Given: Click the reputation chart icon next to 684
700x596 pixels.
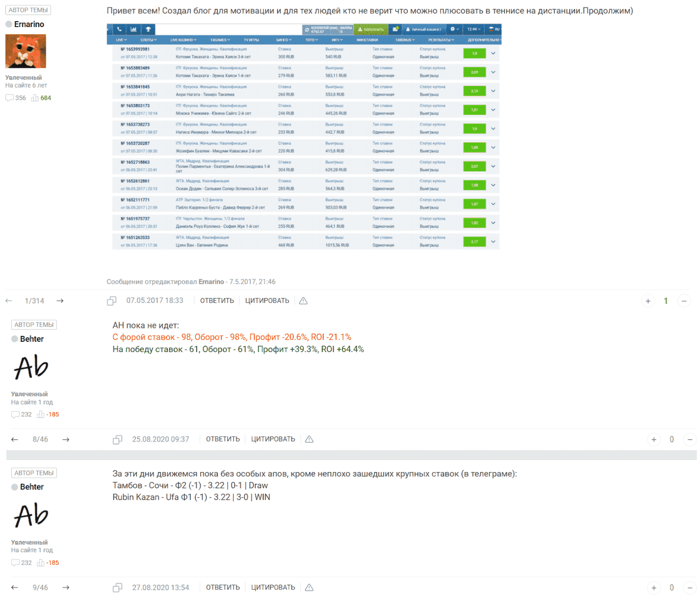Looking at the screenshot, I should (35, 98).
